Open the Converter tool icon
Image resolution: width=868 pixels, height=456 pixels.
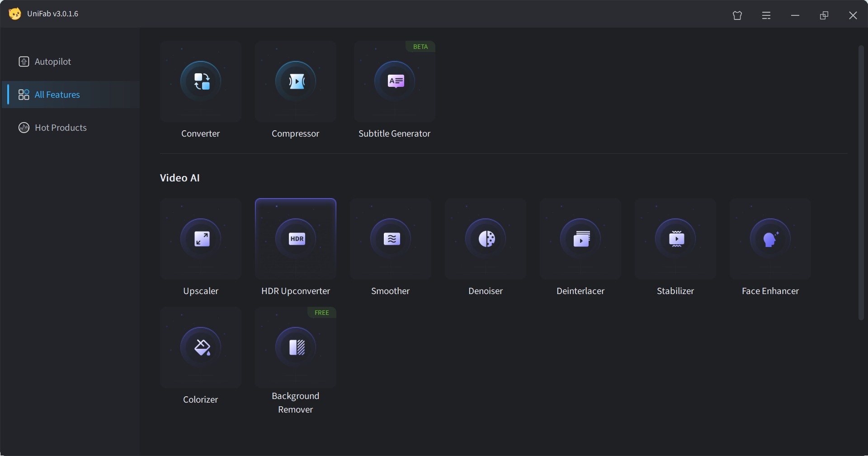pyautogui.click(x=201, y=81)
